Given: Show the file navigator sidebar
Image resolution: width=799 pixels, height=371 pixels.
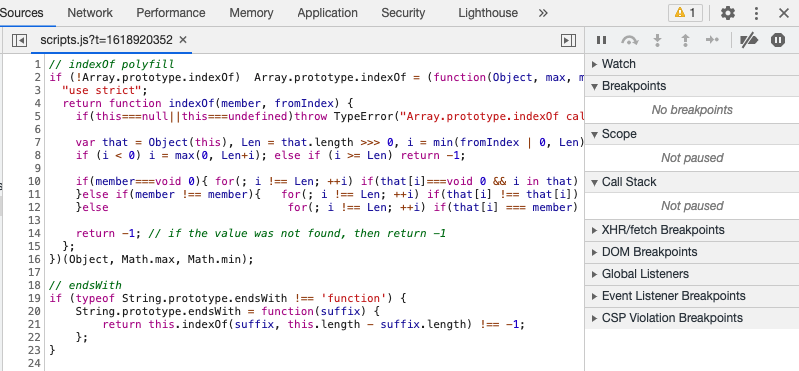Looking at the screenshot, I should click(19, 40).
